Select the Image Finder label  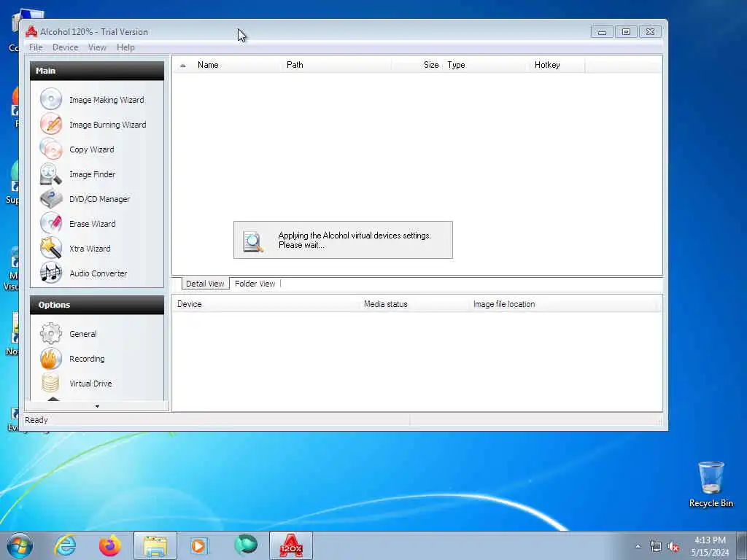(x=93, y=174)
